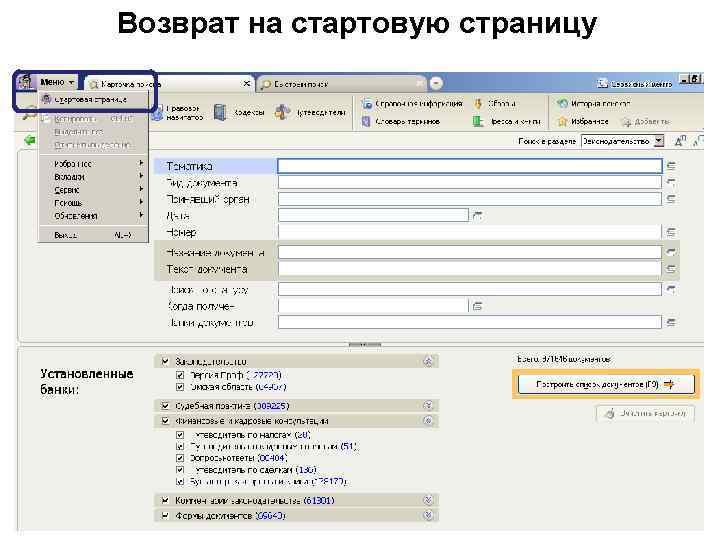Close the Карточка поиска tab
The height and width of the screenshot is (540, 720).
(x=247, y=84)
